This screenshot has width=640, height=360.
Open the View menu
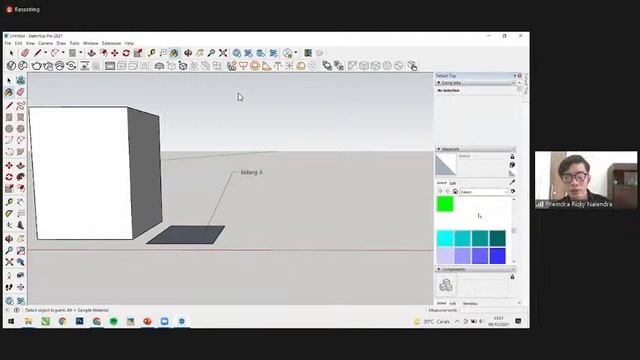click(30, 43)
